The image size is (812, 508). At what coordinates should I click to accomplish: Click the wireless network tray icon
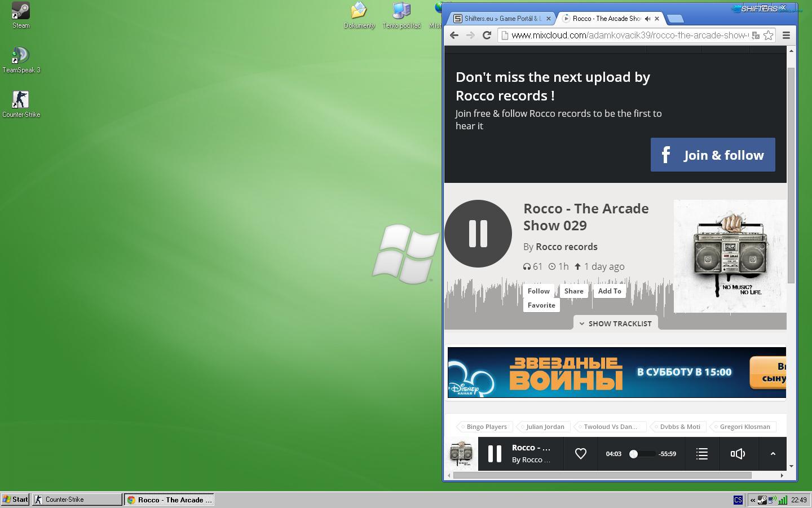pyautogui.click(x=772, y=500)
